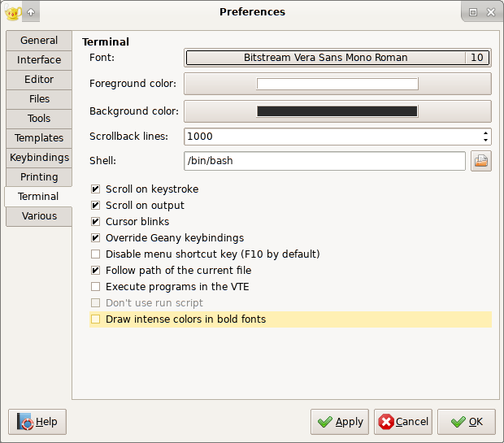Click the Shell path input field
The height and width of the screenshot is (443, 504).
pos(324,161)
